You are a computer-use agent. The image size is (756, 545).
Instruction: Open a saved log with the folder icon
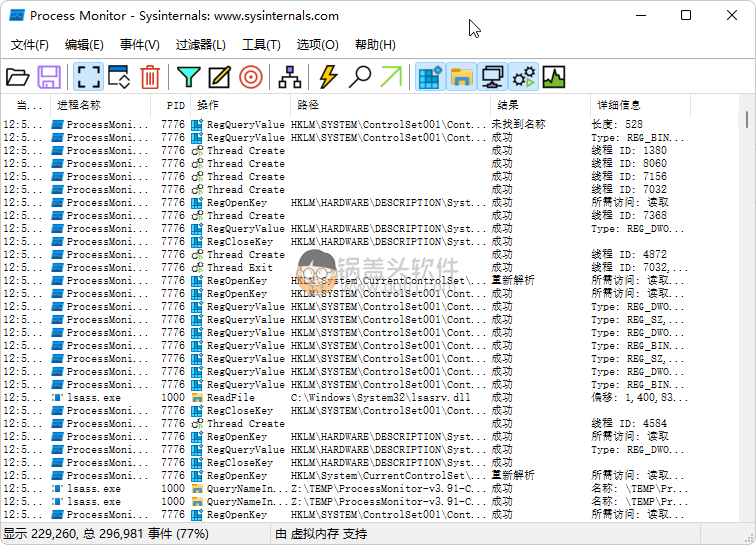click(x=18, y=77)
